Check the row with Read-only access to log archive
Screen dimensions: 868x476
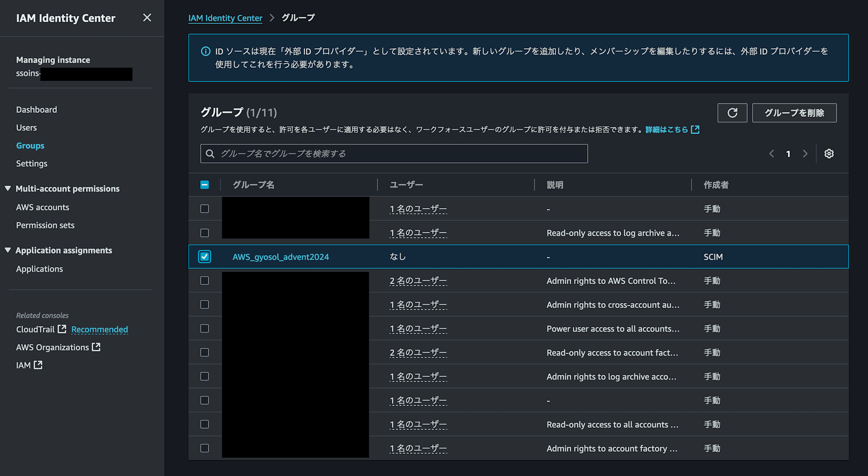[x=204, y=233]
